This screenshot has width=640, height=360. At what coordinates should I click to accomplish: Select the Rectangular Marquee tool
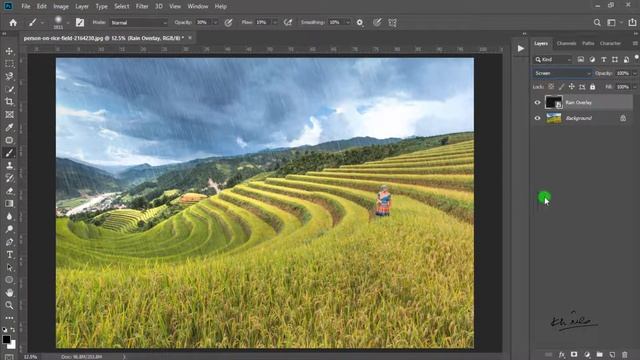9,64
